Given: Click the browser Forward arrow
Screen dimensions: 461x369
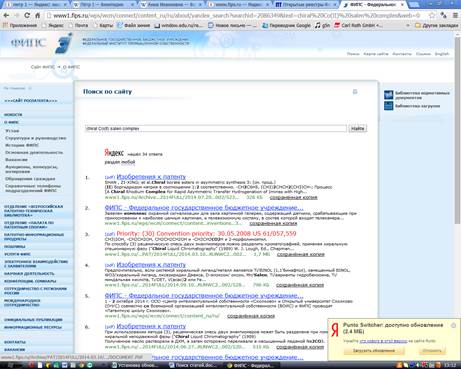Looking at the screenshot, I should 16,15.
